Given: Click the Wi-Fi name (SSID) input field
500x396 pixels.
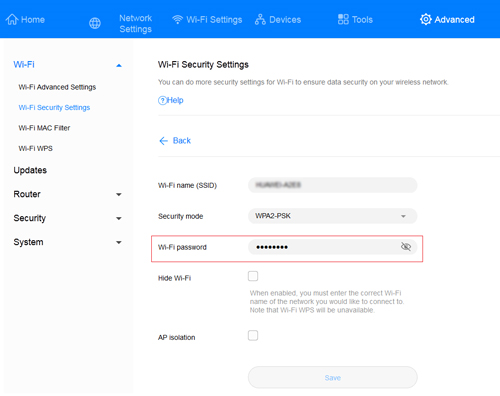Looking at the screenshot, I should coord(332,185).
